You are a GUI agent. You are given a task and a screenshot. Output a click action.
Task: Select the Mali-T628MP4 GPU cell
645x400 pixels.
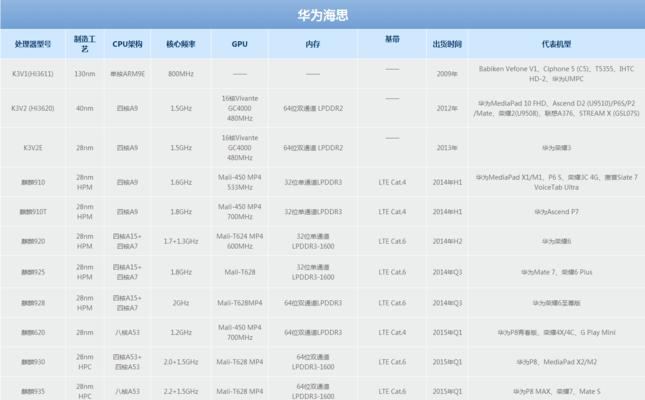pos(239,303)
